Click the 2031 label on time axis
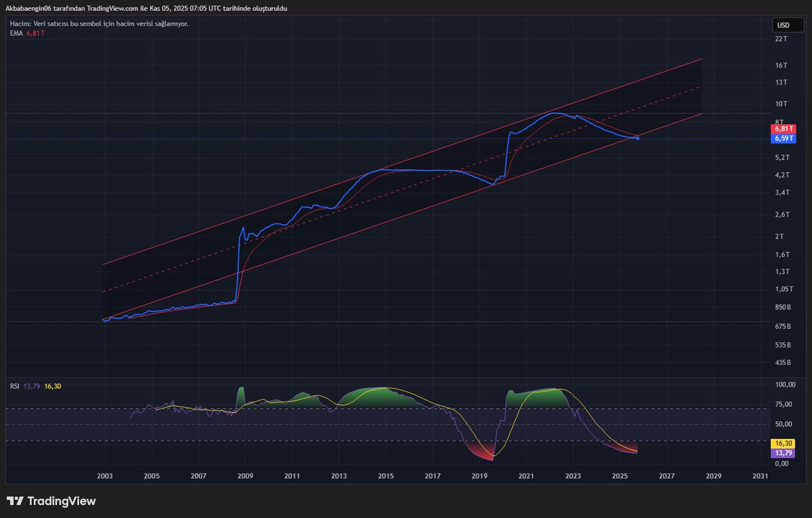Screen dimensions: 812x518 [761, 477]
